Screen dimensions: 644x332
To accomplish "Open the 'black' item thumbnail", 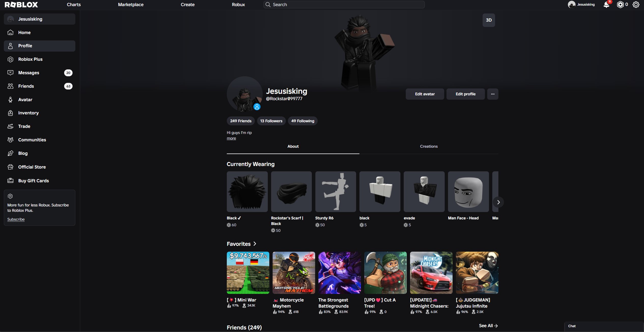I will tap(380, 192).
